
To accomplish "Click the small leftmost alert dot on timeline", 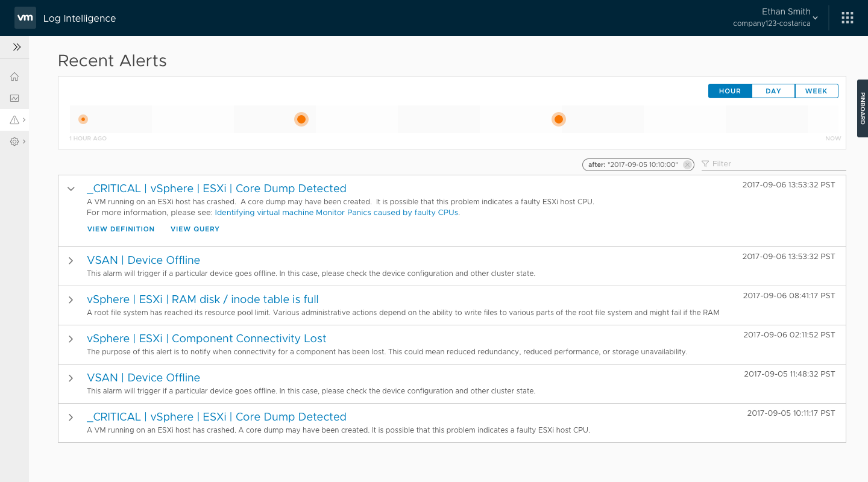I will coord(83,119).
